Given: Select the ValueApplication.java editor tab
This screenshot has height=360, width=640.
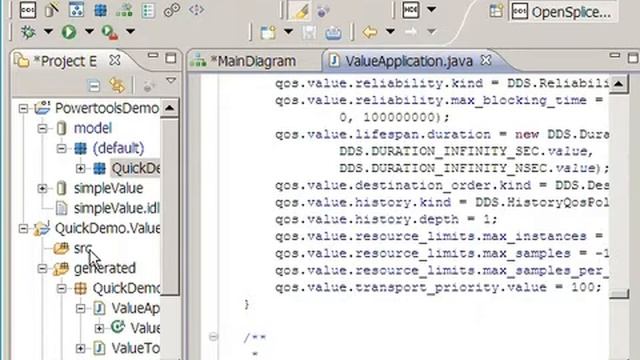Looking at the screenshot, I should pyautogui.click(x=409, y=61).
